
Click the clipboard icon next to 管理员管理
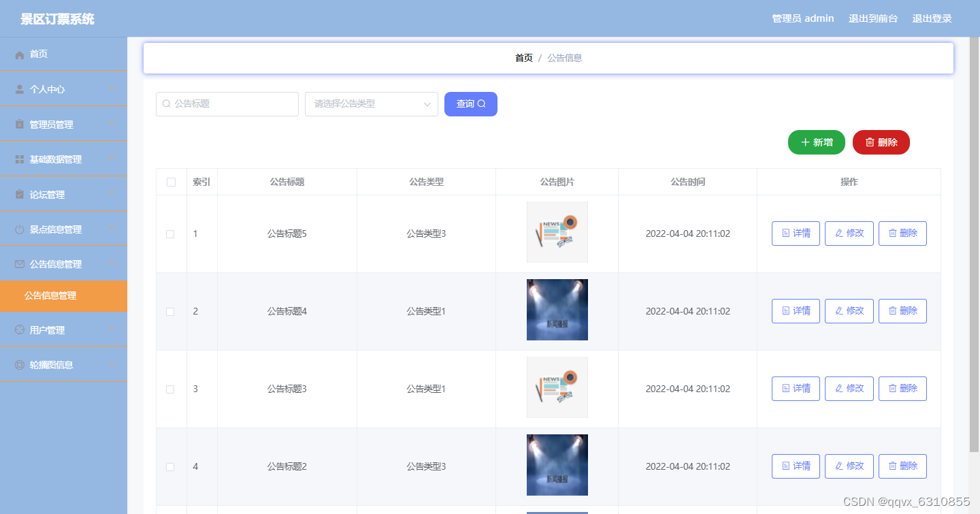[20, 125]
